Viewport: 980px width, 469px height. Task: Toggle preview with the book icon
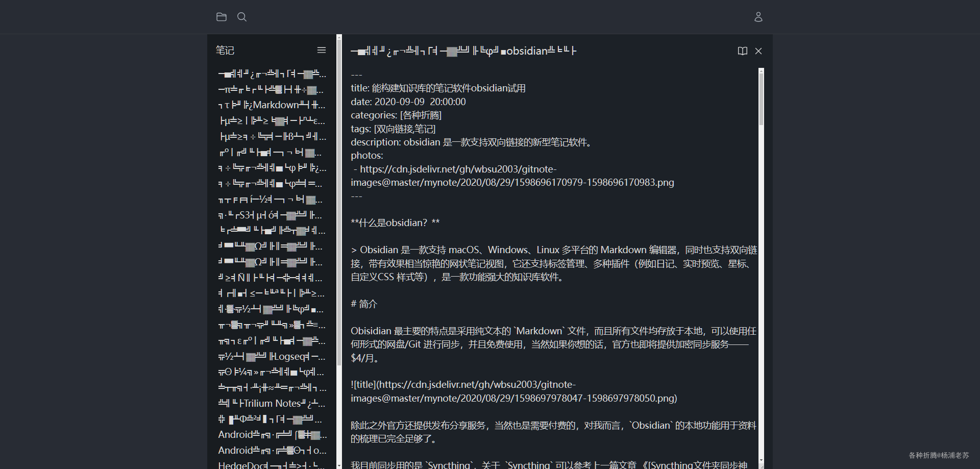click(743, 51)
